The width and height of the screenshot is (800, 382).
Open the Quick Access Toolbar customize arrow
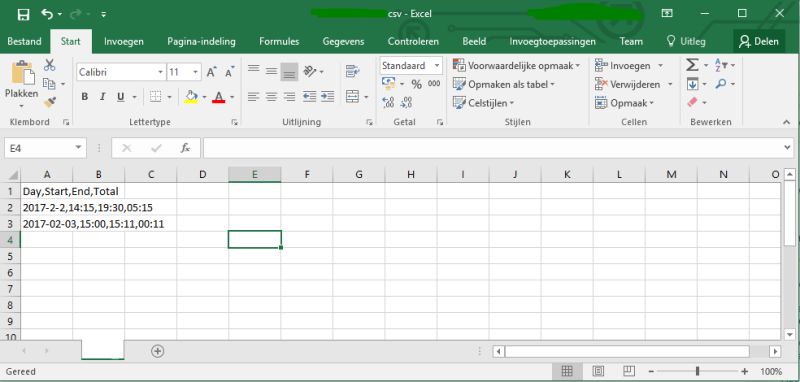[104, 15]
